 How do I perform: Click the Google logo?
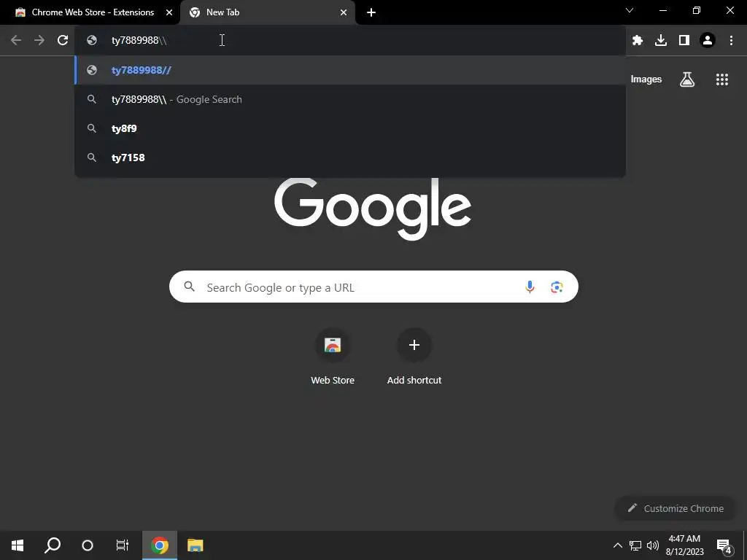tap(373, 209)
